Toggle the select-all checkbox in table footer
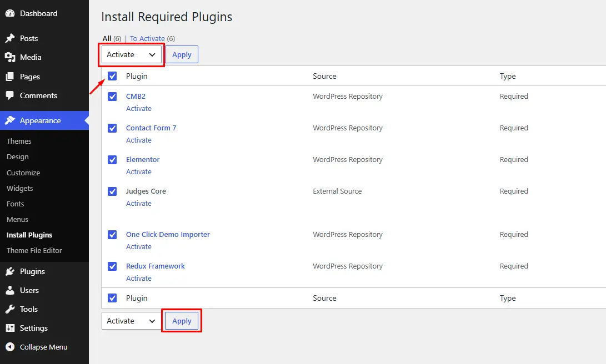Image resolution: width=606 pixels, height=364 pixels. click(112, 298)
